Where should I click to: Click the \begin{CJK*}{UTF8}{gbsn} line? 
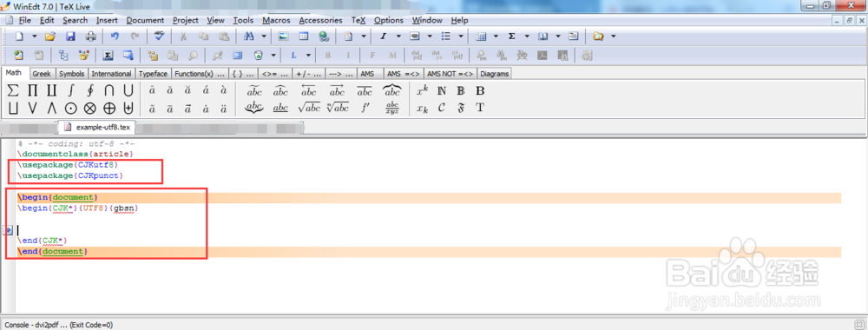coord(77,208)
